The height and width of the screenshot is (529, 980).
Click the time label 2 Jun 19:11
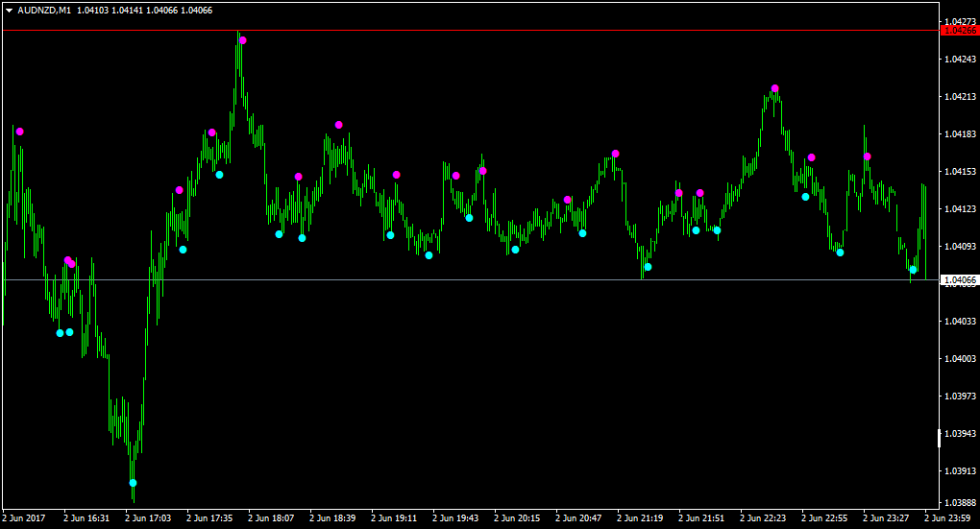(x=394, y=518)
